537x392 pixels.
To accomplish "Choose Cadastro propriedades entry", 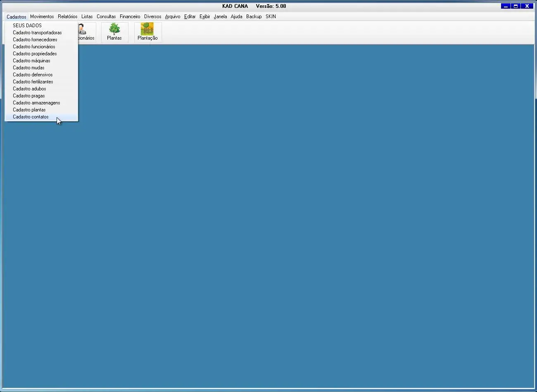I will (x=41, y=54).
